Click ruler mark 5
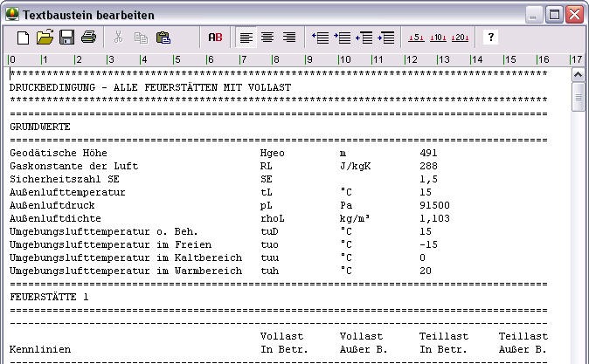 tap(177, 59)
